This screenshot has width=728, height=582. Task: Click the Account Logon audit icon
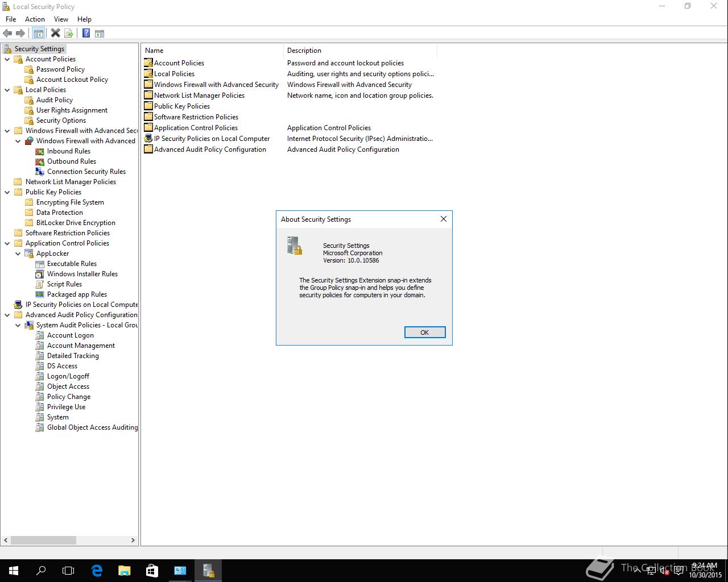[40, 335]
